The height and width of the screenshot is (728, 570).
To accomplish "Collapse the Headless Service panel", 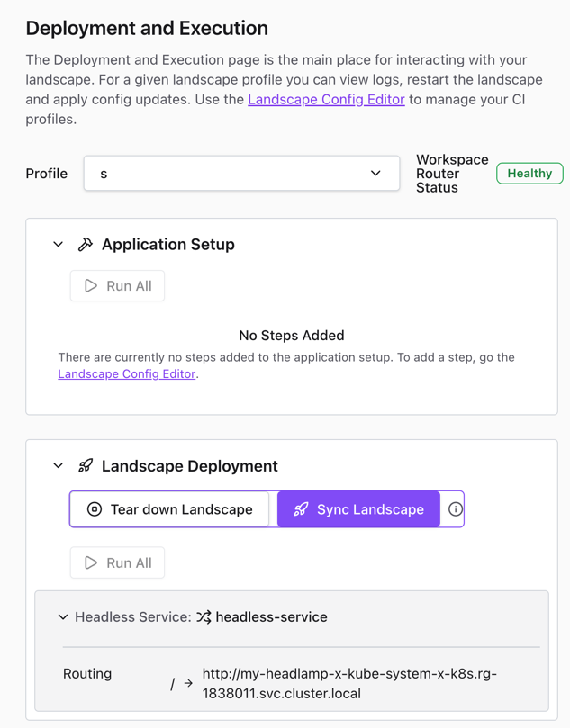I will [x=63, y=617].
